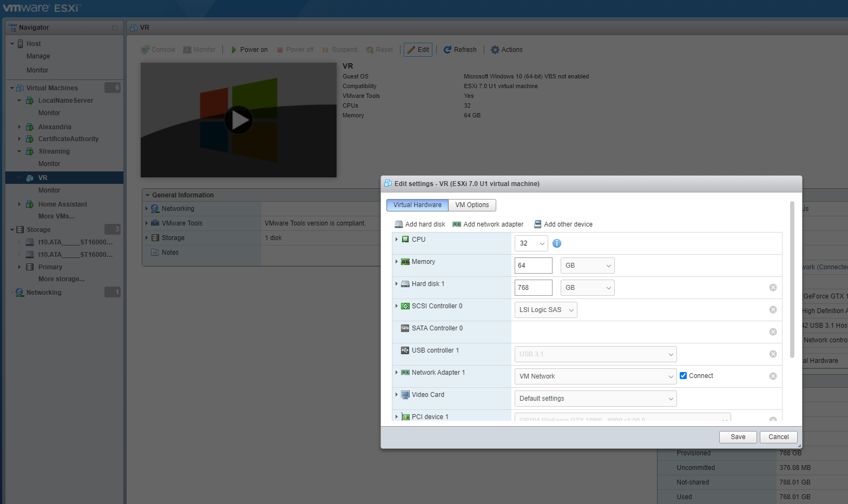The image size is (848, 504).
Task: Click the Refresh icon in VR toolbar
Action: click(x=448, y=50)
